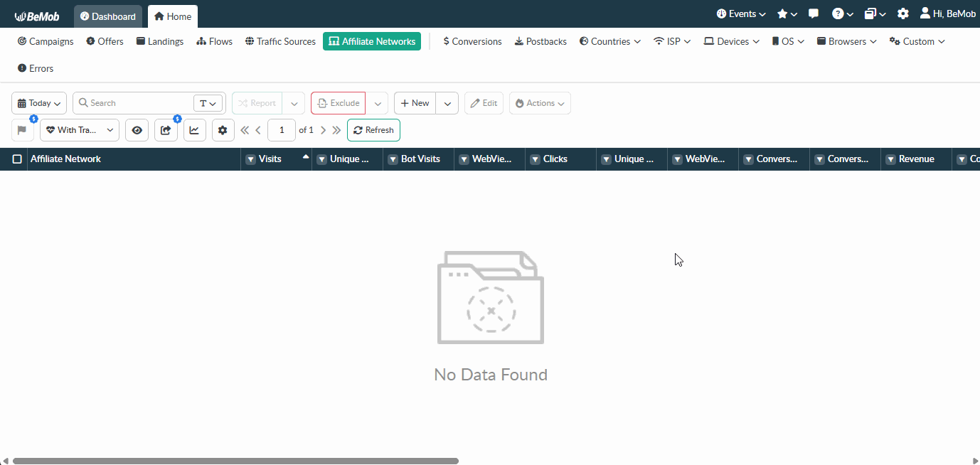Toggle the eye visibility button
This screenshot has width=980, height=465.
tap(137, 130)
